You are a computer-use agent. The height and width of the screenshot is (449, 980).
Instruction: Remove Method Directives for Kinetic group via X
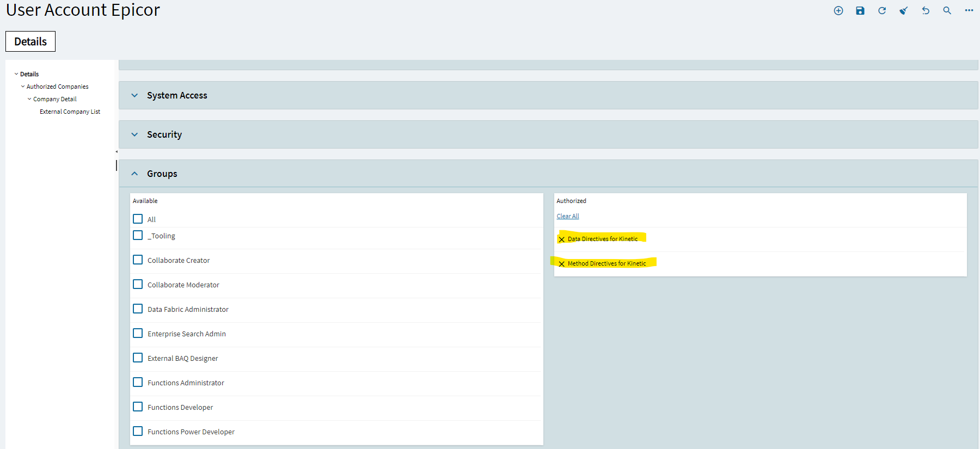click(x=561, y=264)
